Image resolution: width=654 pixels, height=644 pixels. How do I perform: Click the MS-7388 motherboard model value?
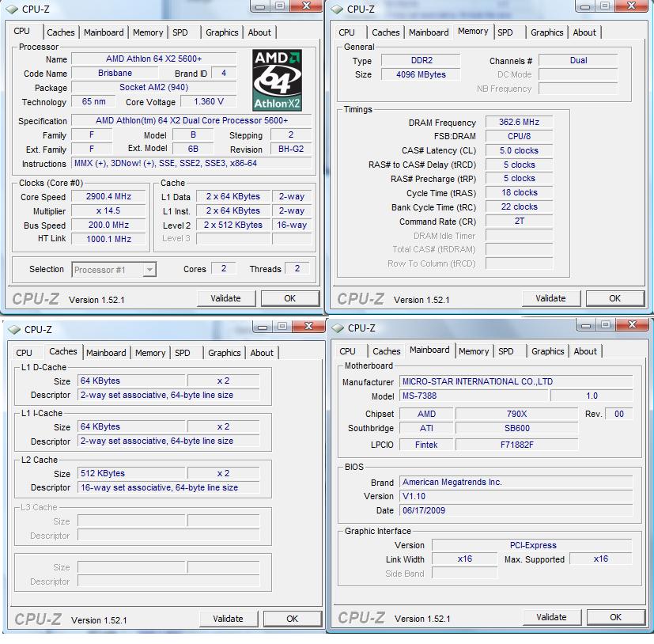473,396
